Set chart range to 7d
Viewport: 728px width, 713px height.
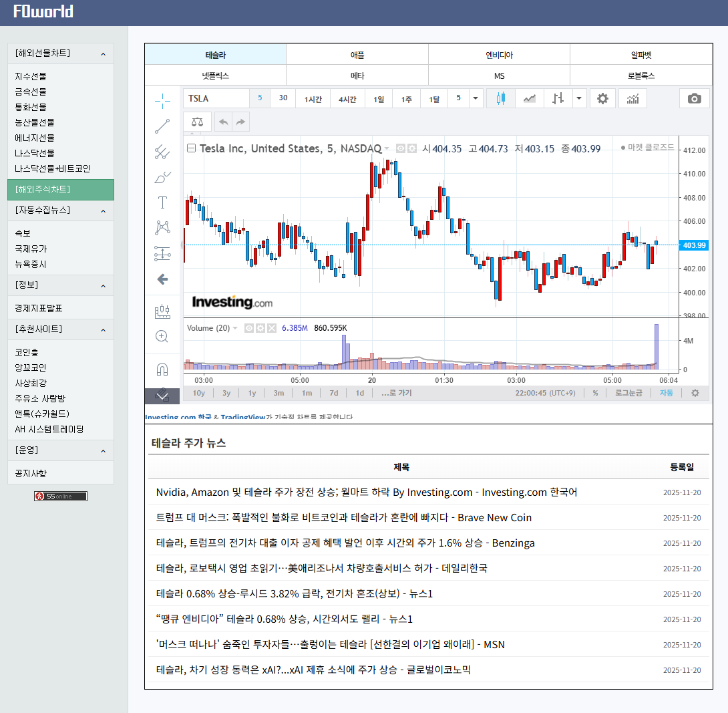[x=334, y=393]
